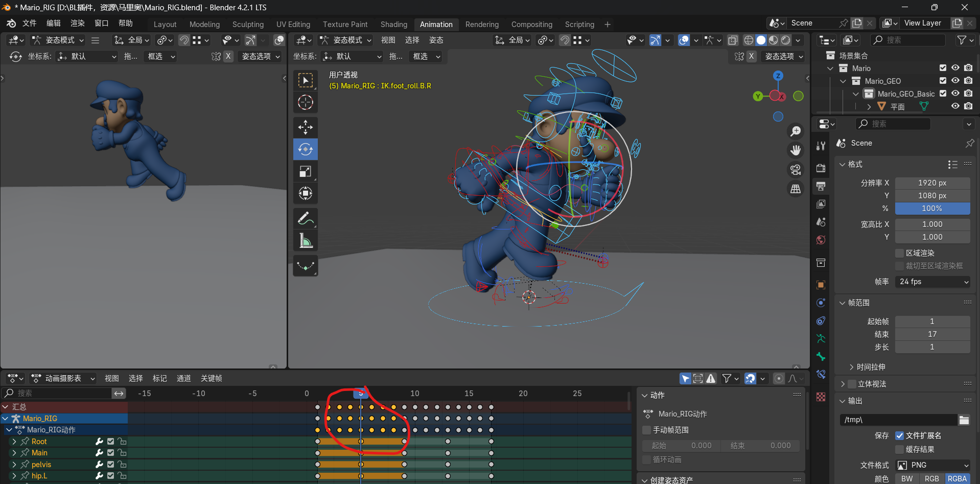Viewport: 980px width, 484px height.
Task: Open the 动画摄影表 editor mode dropdown
Action: tap(63, 378)
